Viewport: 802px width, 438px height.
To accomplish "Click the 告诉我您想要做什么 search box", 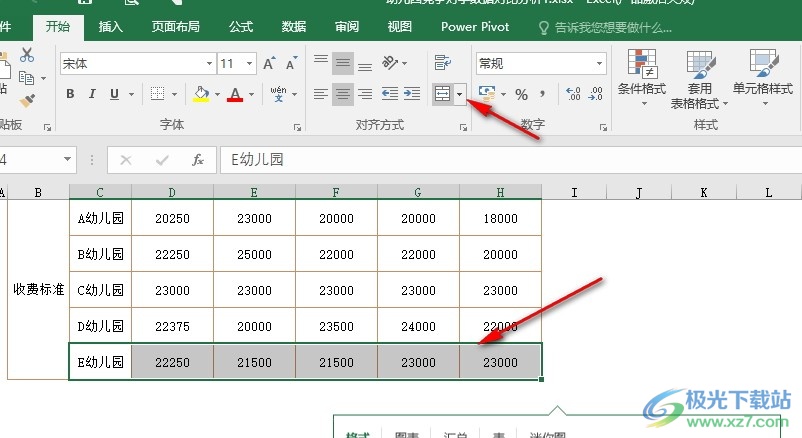I will pyautogui.click(x=605, y=28).
